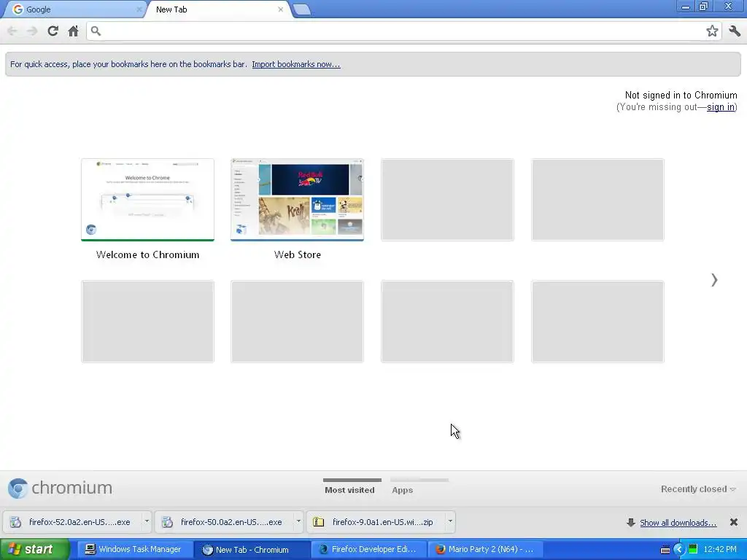747x560 pixels.
Task: Click the magnifier icon in address bar
Action: point(96,31)
